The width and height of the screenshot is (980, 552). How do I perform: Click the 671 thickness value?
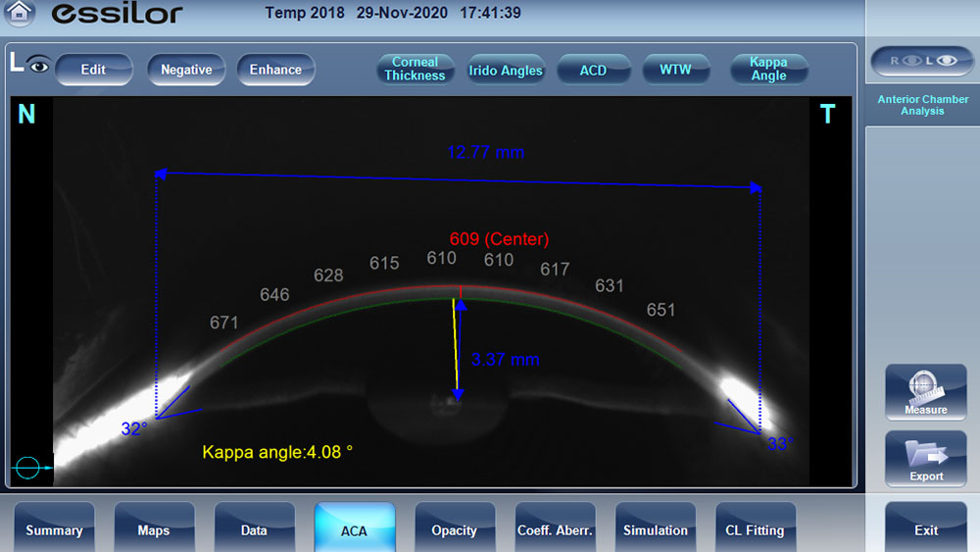pyautogui.click(x=223, y=323)
